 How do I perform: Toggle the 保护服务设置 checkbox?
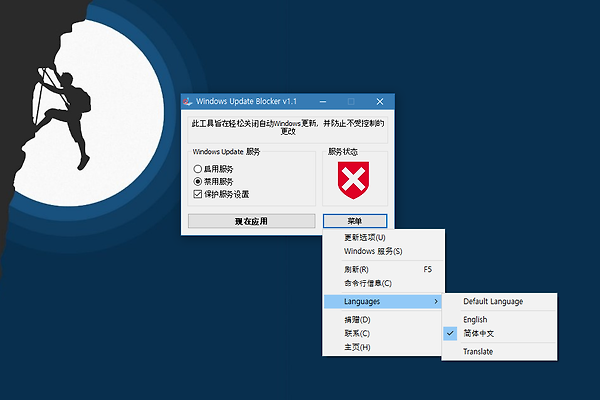tap(198, 193)
